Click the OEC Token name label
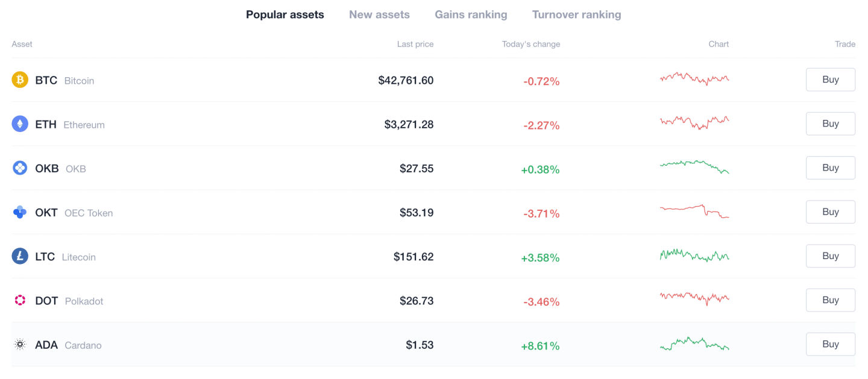 (x=89, y=213)
